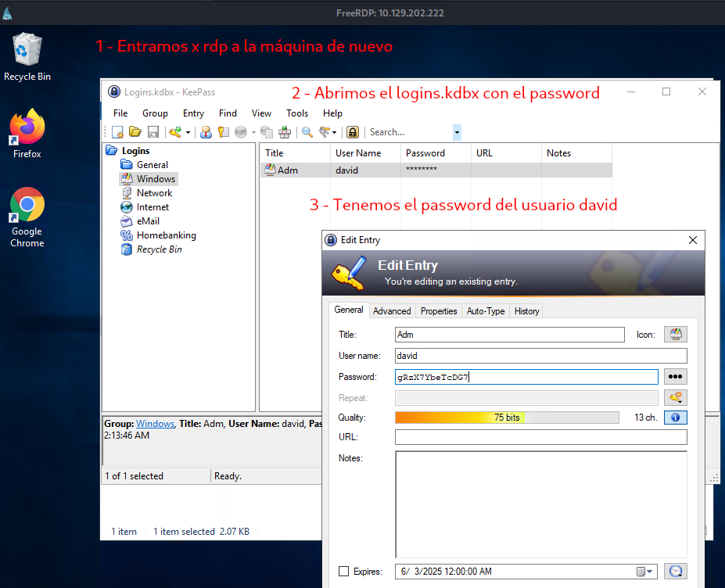The height and width of the screenshot is (588, 725).
Task: Click the Password input field
Action: coord(526,377)
